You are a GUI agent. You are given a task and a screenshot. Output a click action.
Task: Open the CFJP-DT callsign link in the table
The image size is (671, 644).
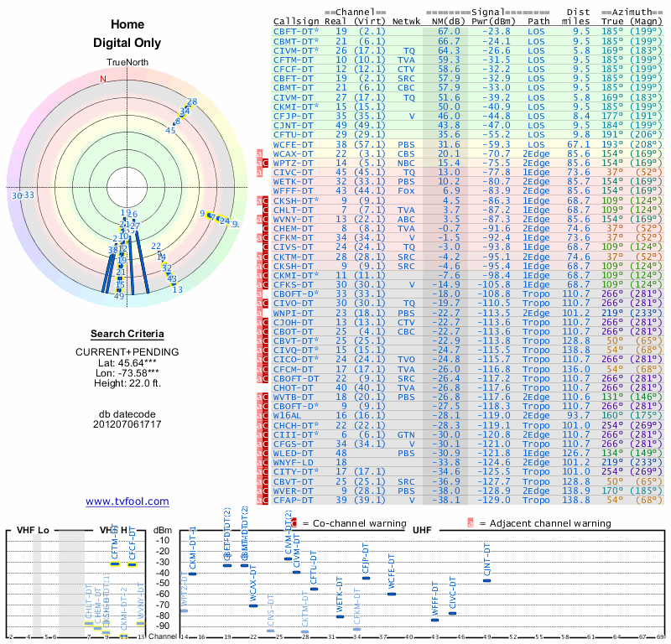pos(293,116)
